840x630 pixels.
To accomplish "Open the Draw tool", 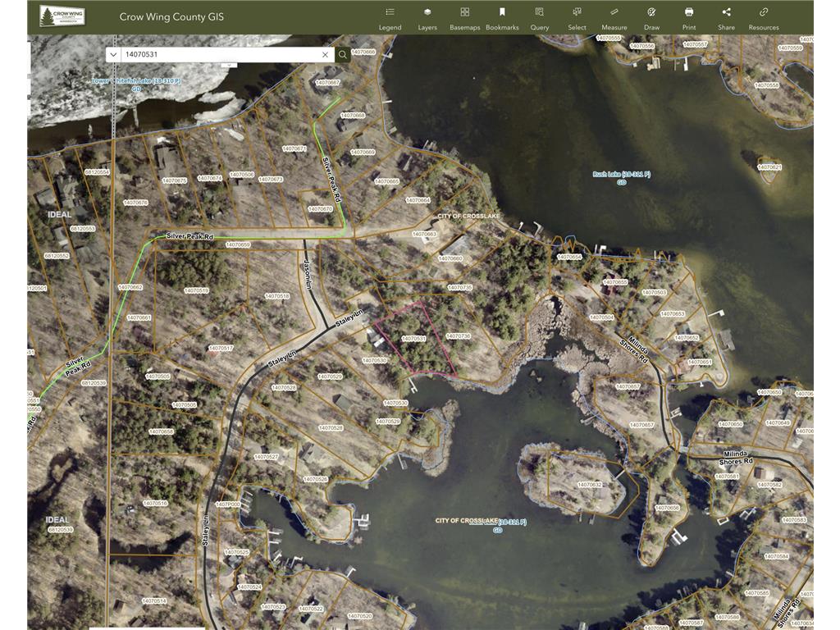I will pos(651,18).
